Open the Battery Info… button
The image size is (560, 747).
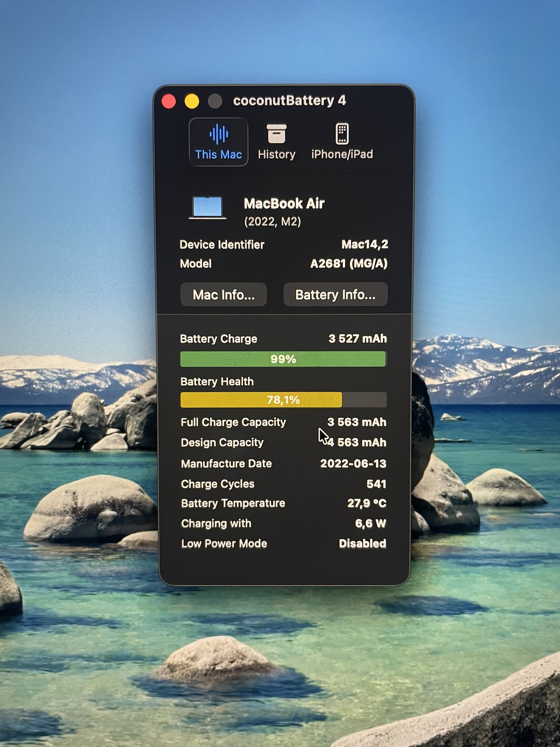tap(335, 295)
